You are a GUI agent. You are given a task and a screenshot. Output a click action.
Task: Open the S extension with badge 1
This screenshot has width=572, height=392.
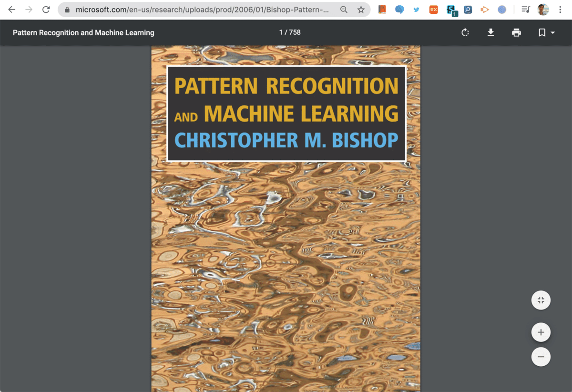pos(451,10)
